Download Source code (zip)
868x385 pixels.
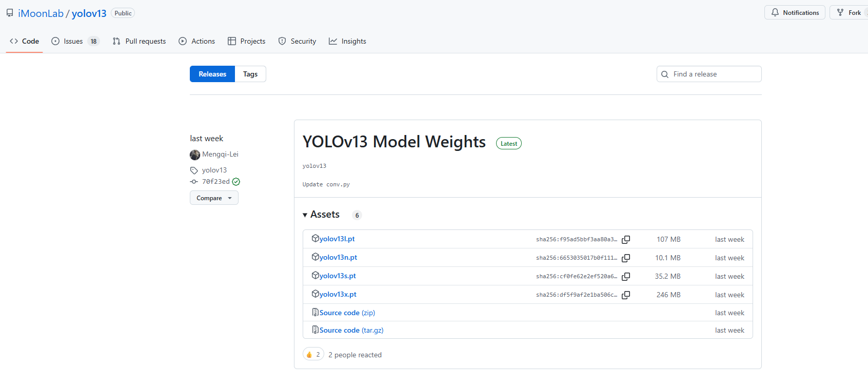point(347,313)
